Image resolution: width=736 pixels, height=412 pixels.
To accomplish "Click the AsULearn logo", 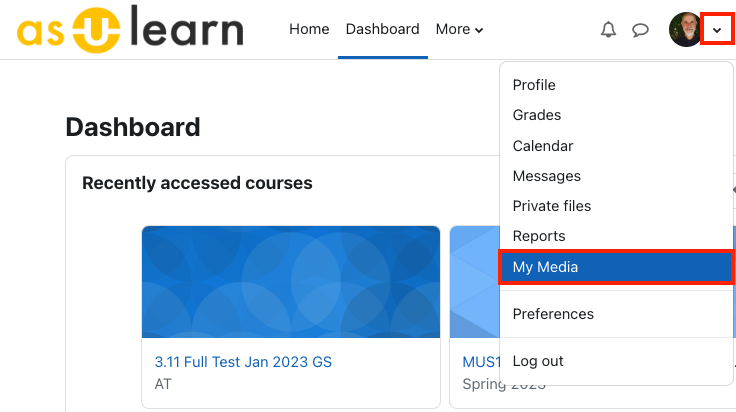I will click(x=130, y=29).
